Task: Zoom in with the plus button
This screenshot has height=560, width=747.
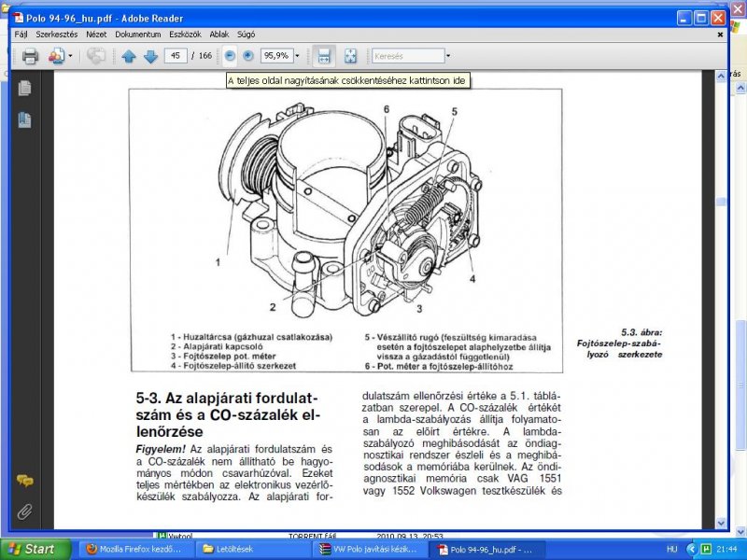Action: [x=247, y=56]
